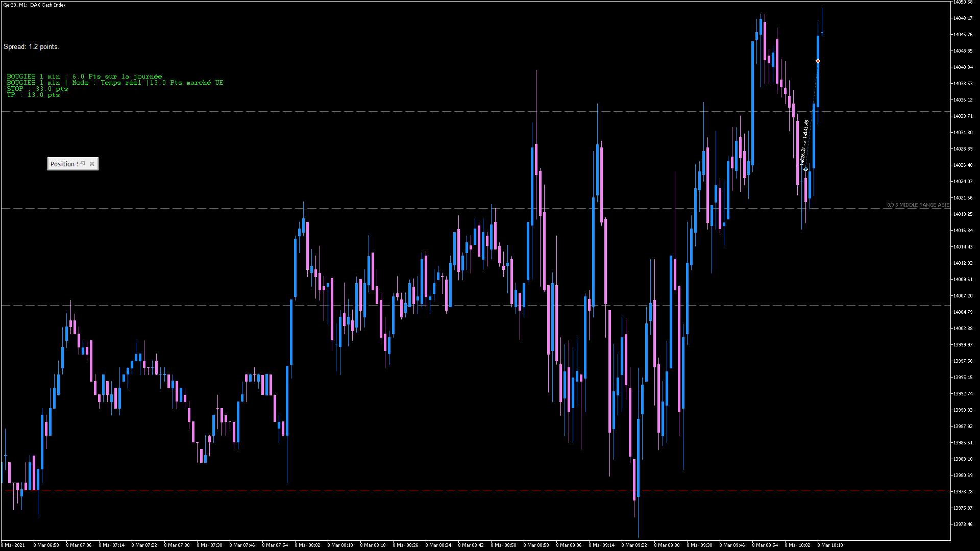The height and width of the screenshot is (551, 980).
Task: Click the 8 Mar 08:02 time label
Action: (x=307, y=545)
